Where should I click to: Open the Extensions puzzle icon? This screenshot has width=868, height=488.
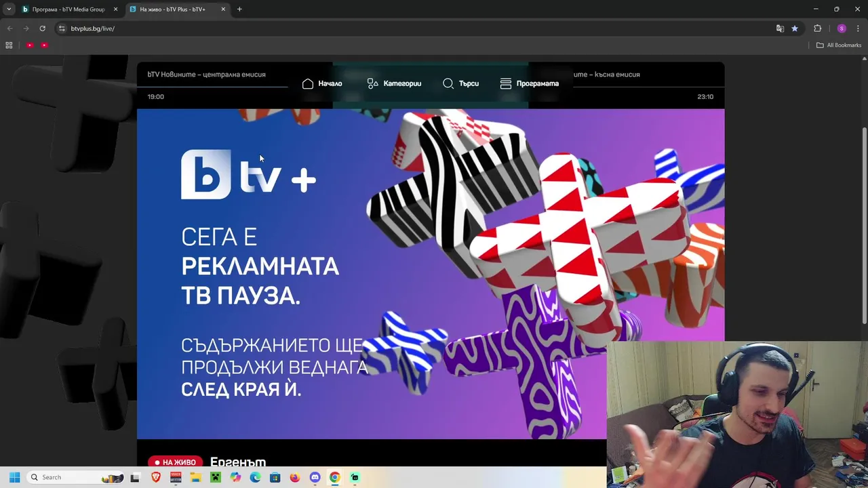817,28
